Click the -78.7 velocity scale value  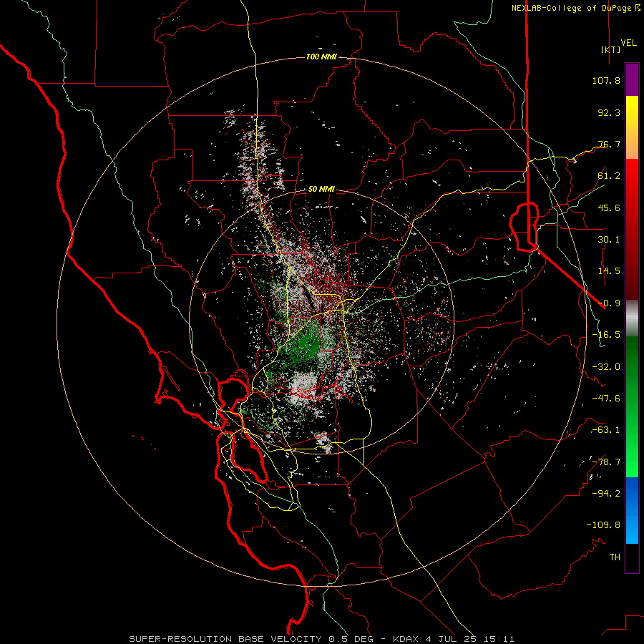[606, 462]
